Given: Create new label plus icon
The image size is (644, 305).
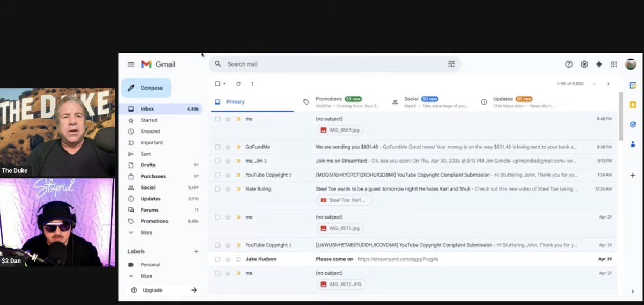Looking at the screenshot, I should (x=196, y=251).
